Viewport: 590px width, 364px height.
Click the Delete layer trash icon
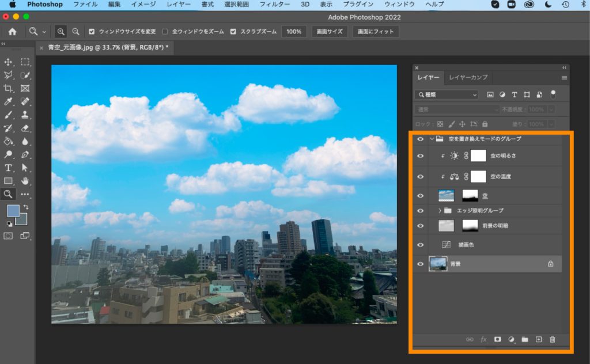click(x=553, y=340)
